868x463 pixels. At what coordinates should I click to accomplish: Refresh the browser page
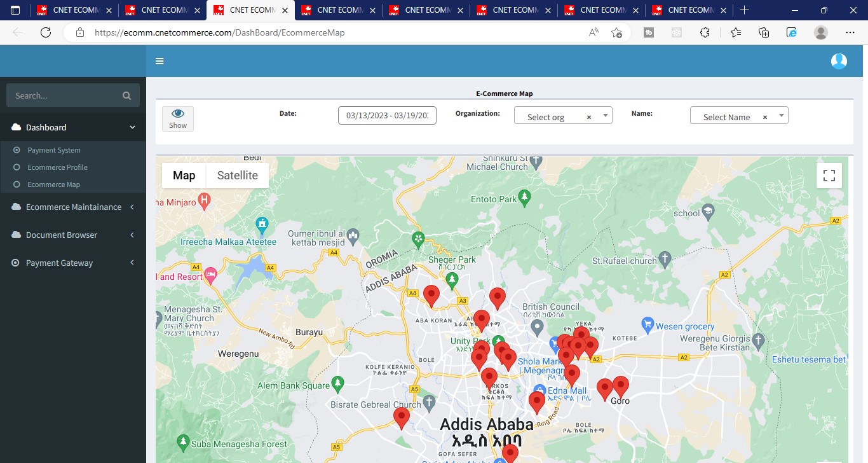coord(45,32)
